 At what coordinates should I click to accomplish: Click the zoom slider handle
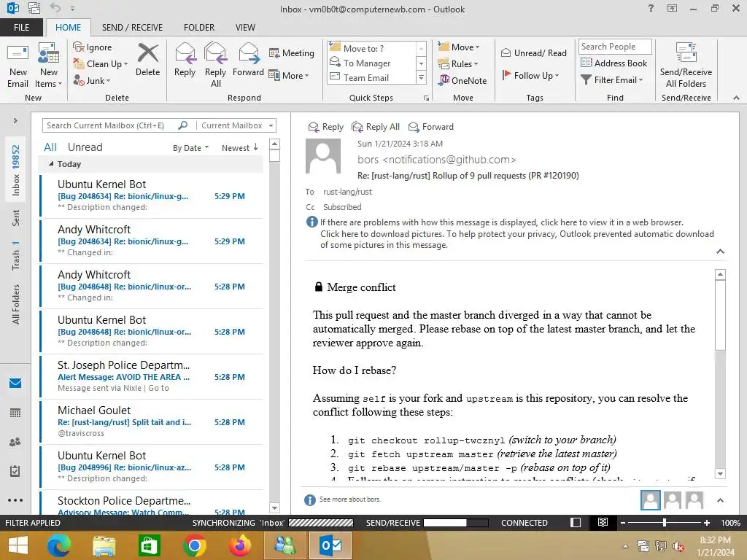pyautogui.click(x=665, y=523)
